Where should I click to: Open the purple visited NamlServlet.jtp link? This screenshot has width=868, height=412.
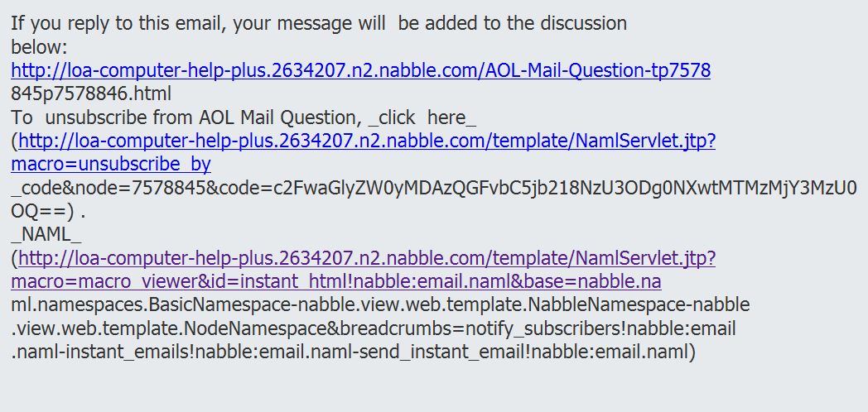(x=366, y=258)
